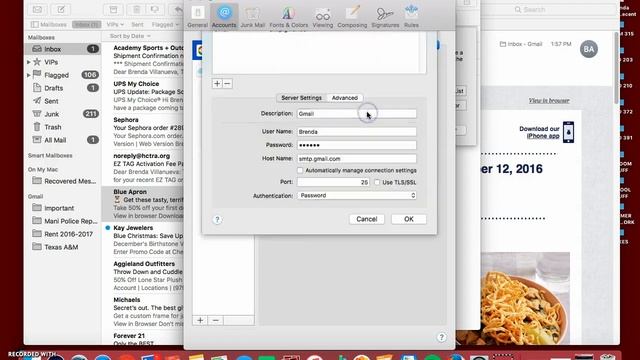The height and width of the screenshot is (360, 640).
Task: Open the Sephora order email
Action: [143, 131]
